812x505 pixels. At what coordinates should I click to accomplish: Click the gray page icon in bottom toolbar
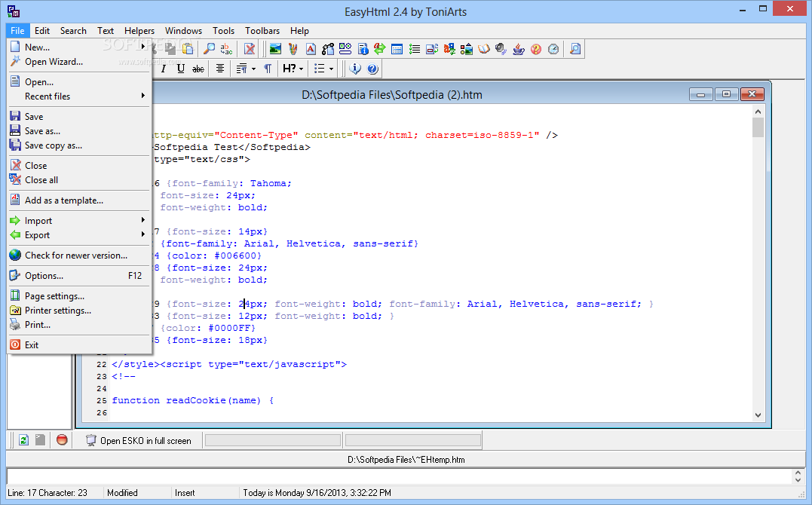click(x=41, y=440)
